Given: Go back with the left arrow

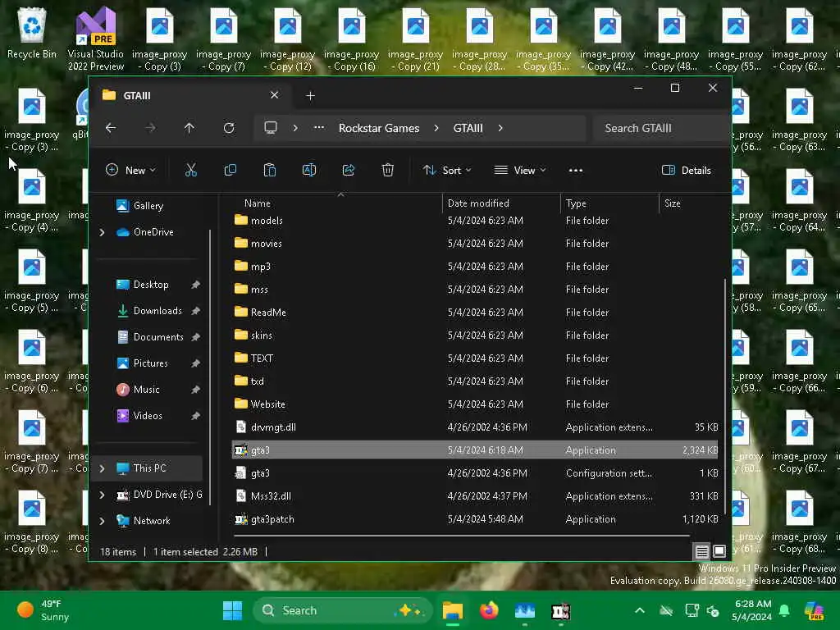Looking at the screenshot, I should point(111,128).
